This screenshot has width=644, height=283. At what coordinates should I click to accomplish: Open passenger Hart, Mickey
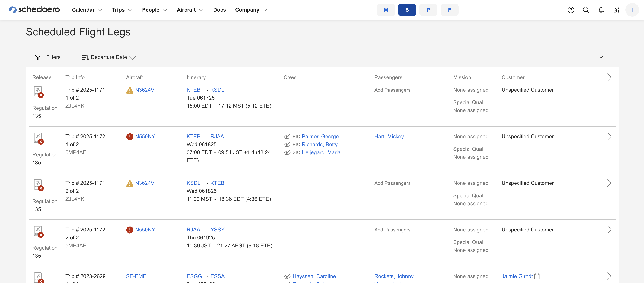point(389,136)
